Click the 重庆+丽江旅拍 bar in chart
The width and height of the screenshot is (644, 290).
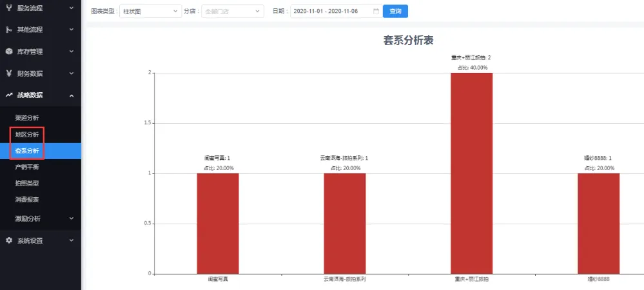(471, 173)
